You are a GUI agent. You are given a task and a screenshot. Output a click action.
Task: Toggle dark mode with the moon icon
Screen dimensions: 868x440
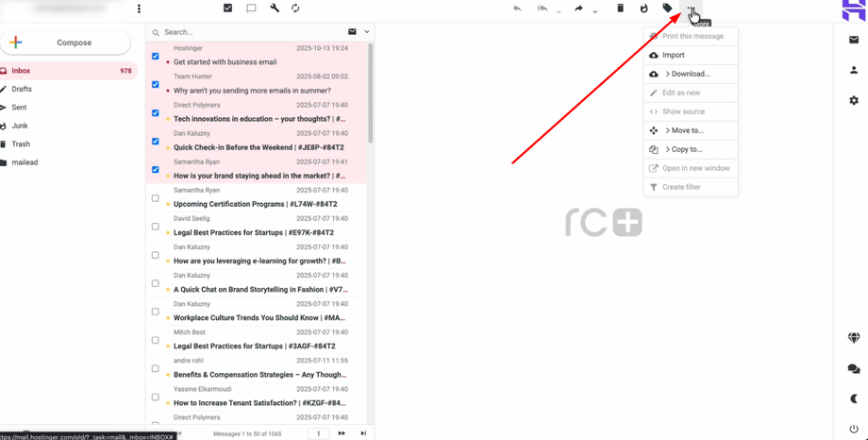pyautogui.click(x=854, y=398)
